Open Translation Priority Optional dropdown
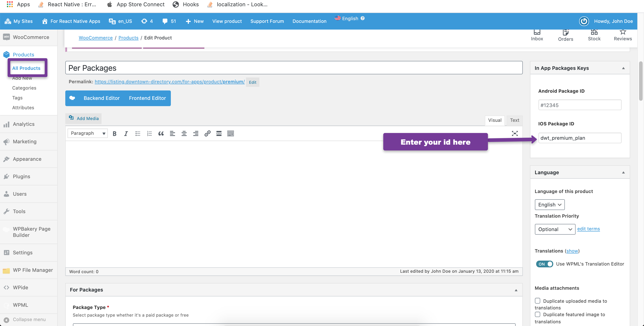Screen dimensions: 644x326 pos(555,229)
